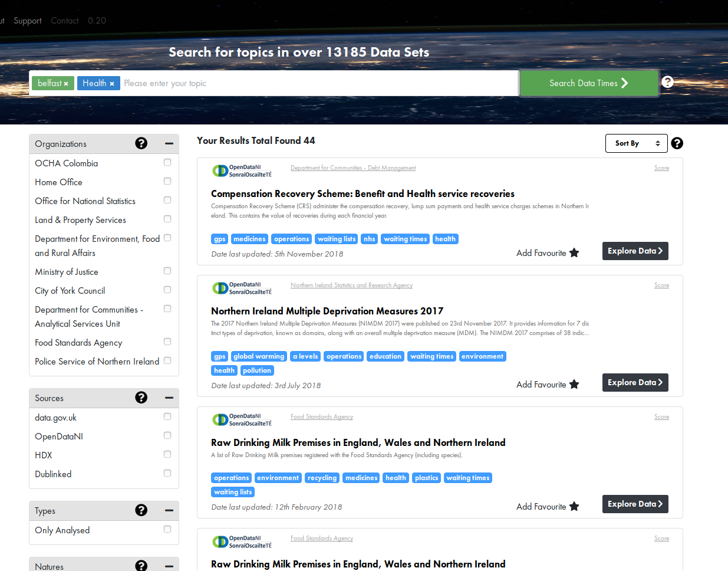Check the Home Office organization filter
This screenshot has height=571, width=728.
coord(167,181)
